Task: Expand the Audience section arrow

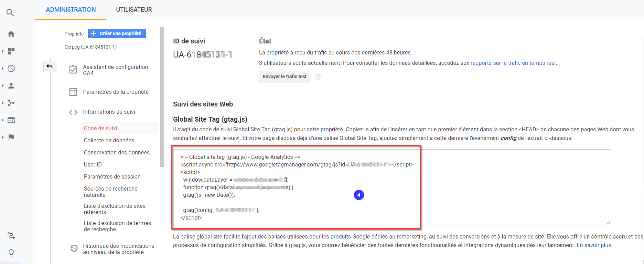Action: (x=3, y=85)
